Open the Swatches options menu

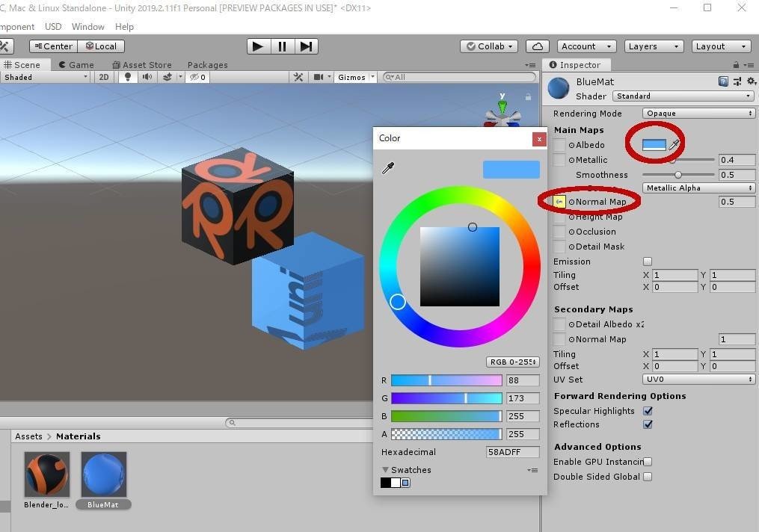(x=532, y=470)
